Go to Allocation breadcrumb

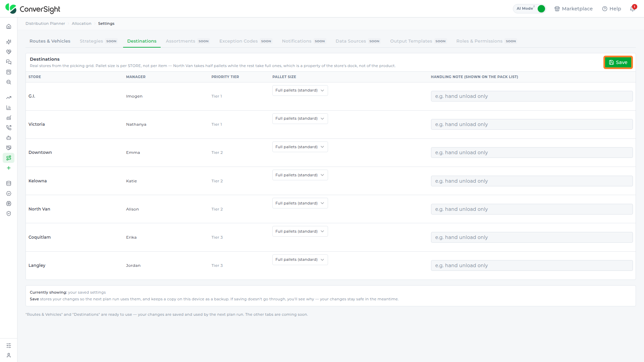[82, 23]
